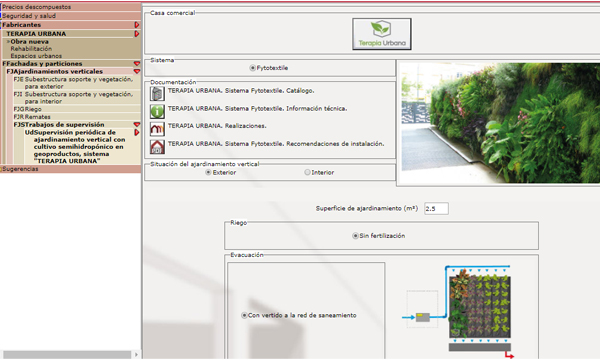Click the vertical garden photo
Image resolution: width=600 pixels, height=360 pixels.
pos(501,123)
